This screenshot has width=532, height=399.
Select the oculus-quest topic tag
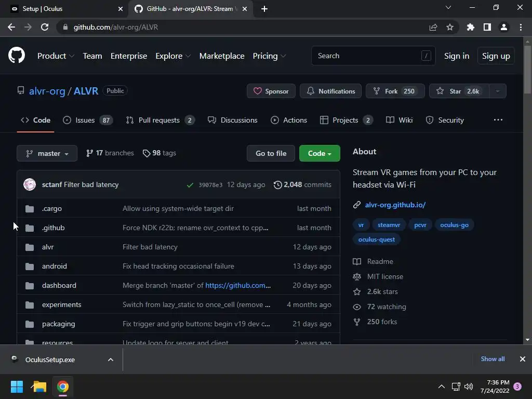(x=376, y=240)
